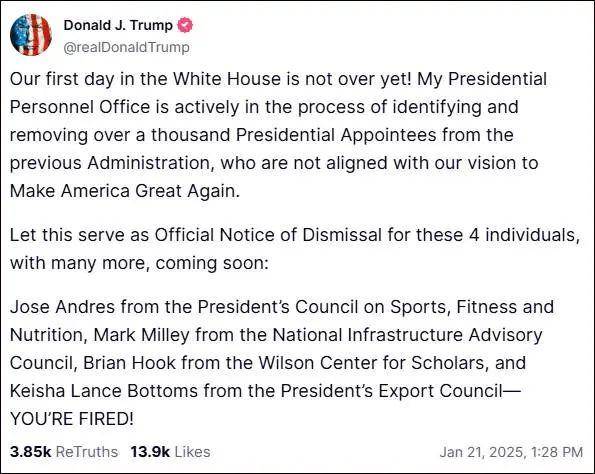Visit the @realDonaldTrump handle link
The height and width of the screenshot is (474, 595).
tap(126, 47)
